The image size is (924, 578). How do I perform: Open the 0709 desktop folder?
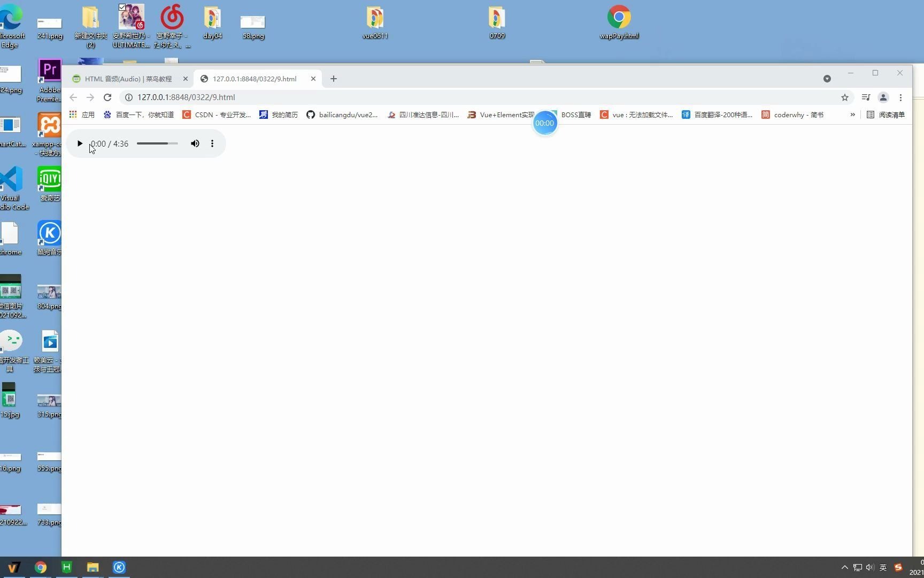[497, 22]
